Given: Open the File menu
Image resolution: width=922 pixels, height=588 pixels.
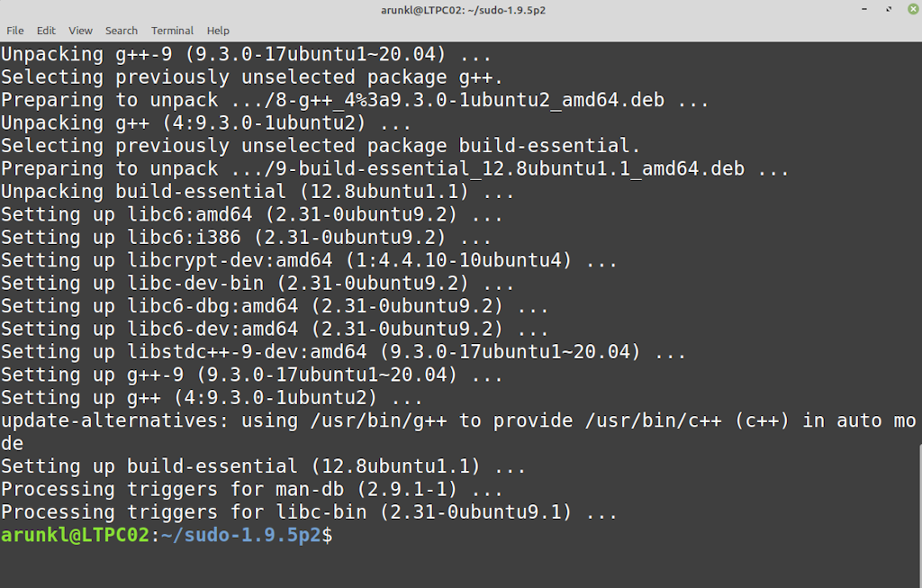Looking at the screenshot, I should click(15, 31).
